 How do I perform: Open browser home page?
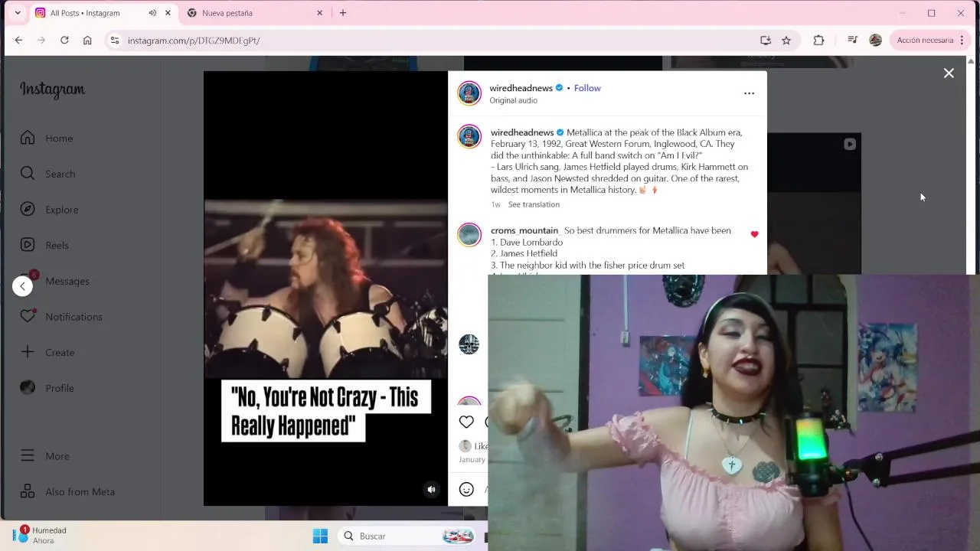[87, 41]
